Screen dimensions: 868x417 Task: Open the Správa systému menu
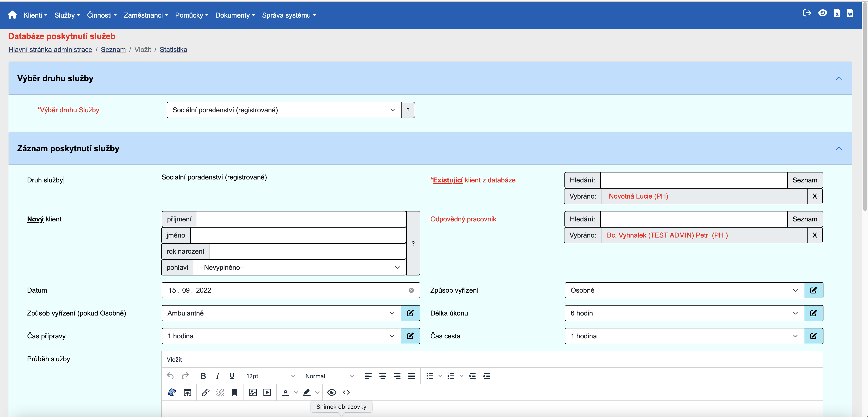[289, 15]
